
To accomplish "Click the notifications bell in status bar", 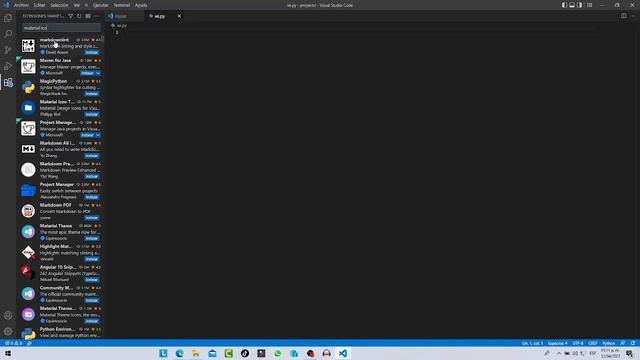I will 633,343.
